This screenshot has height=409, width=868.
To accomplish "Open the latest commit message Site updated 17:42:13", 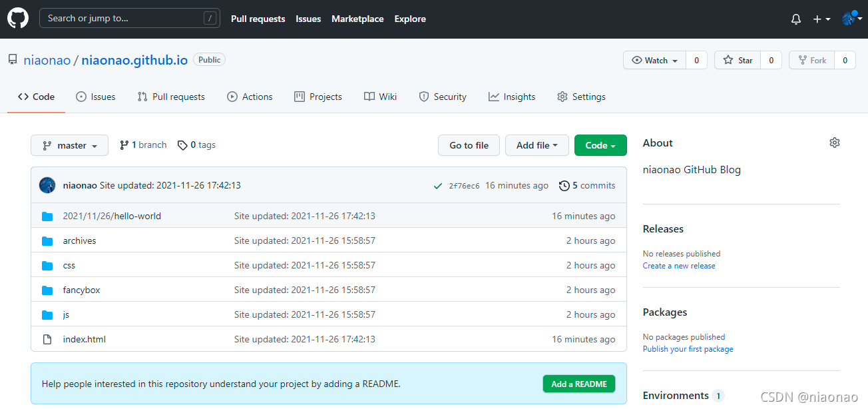I will [x=170, y=185].
